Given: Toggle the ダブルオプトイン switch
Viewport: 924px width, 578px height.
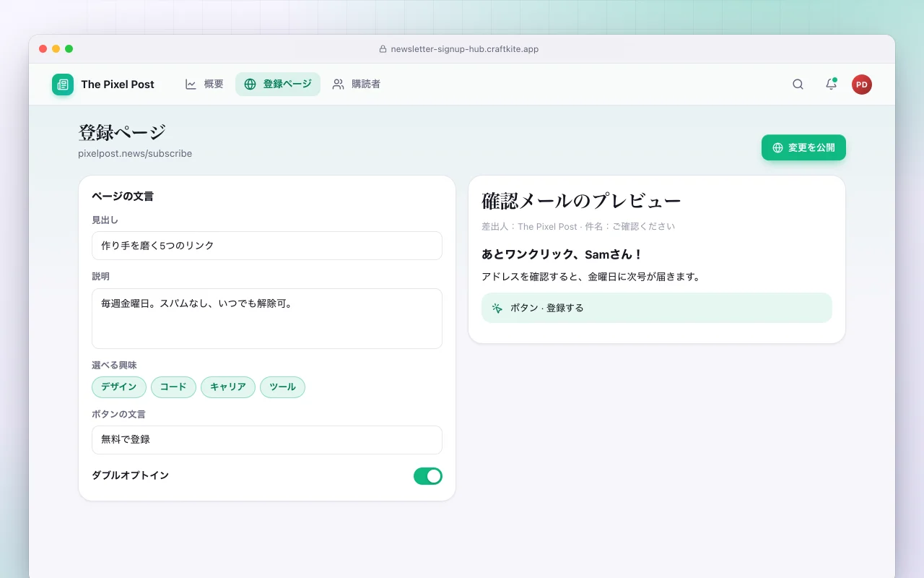Looking at the screenshot, I should click(x=428, y=476).
